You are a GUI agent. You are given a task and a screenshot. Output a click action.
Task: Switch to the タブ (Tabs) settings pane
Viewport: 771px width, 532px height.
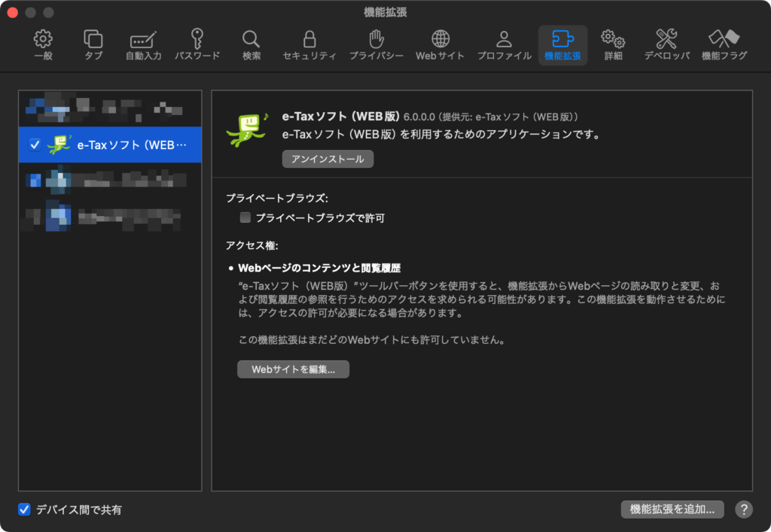(x=93, y=45)
